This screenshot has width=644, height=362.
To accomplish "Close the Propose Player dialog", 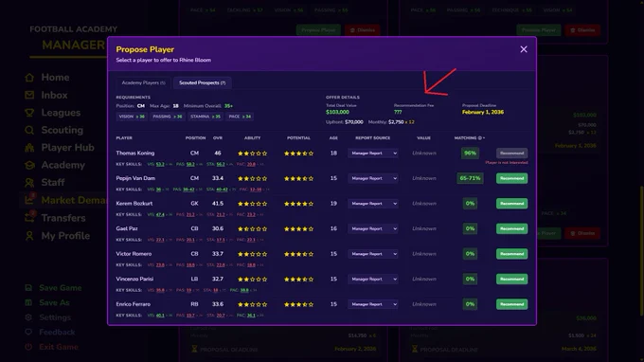I will 524,49.
